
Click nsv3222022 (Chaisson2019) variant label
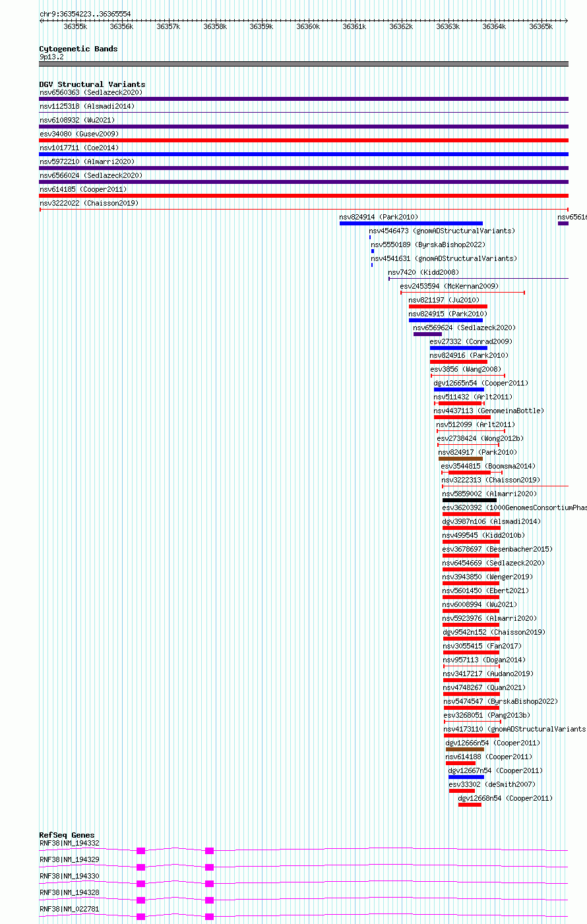click(88, 203)
